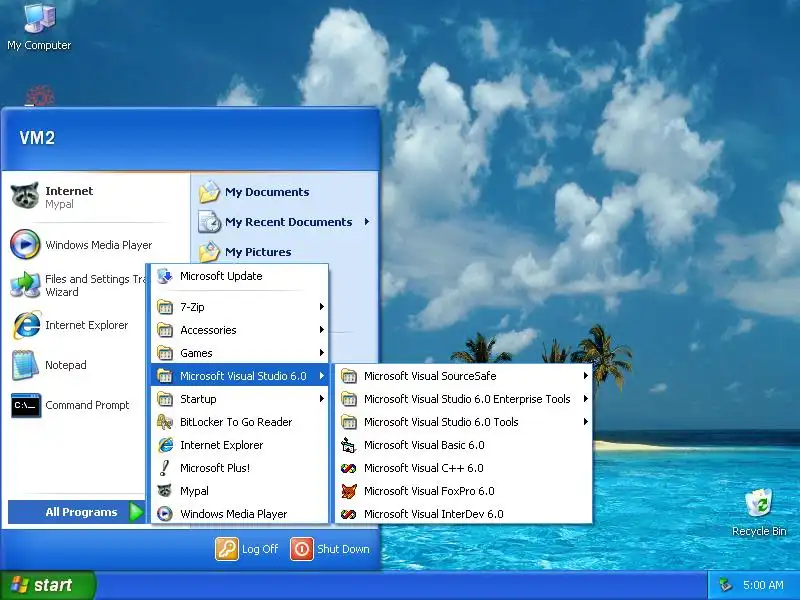The image size is (800, 600).
Task: Click the Files and Settings Transfer Wizard icon
Action: pos(25,285)
